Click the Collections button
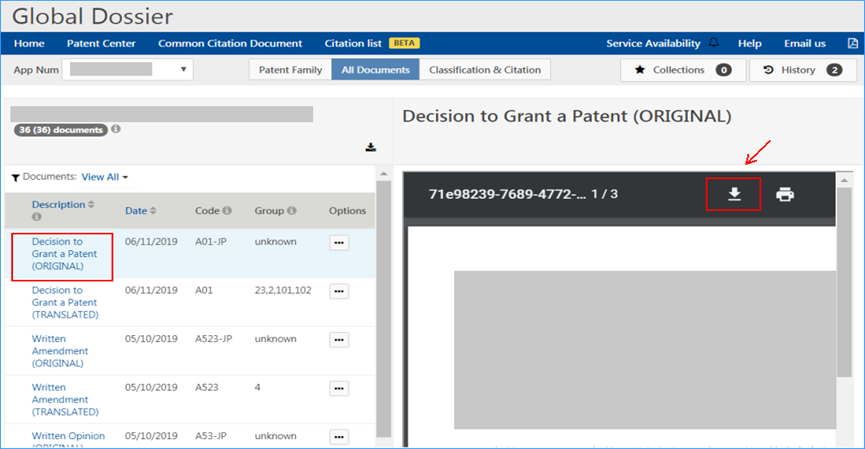The width and height of the screenshot is (865, 449). (x=683, y=70)
